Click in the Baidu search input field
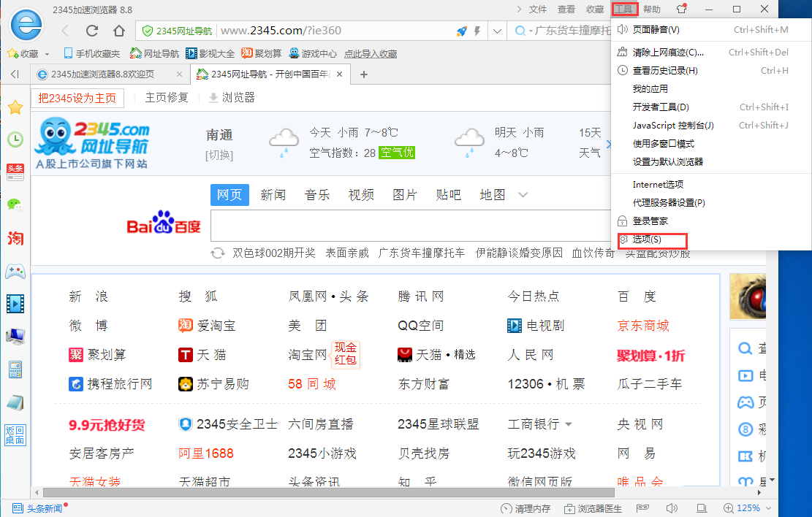This screenshot has width=812, height=517. [x=411, y=226]
